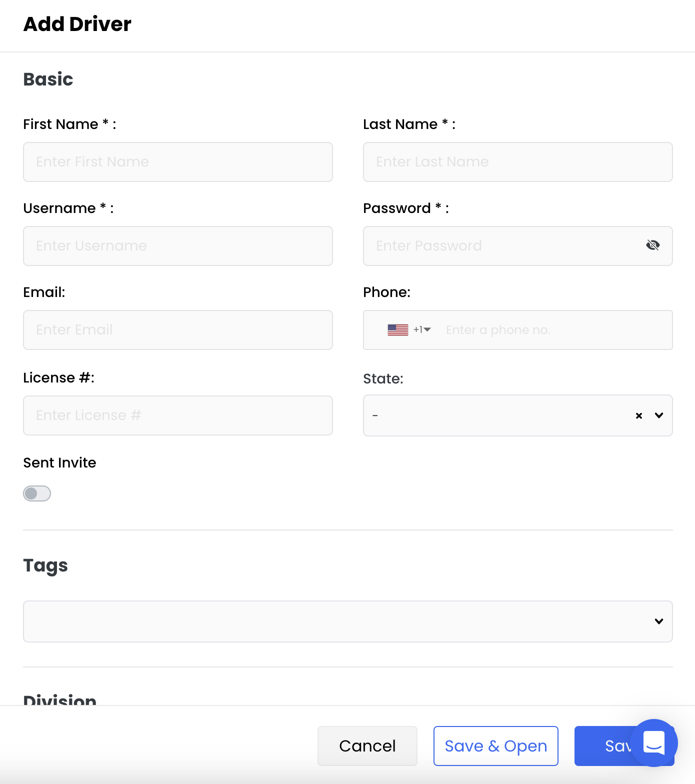The image size is (695, 784).
Task: Click Save & Open button
Action: click(495, 746)
